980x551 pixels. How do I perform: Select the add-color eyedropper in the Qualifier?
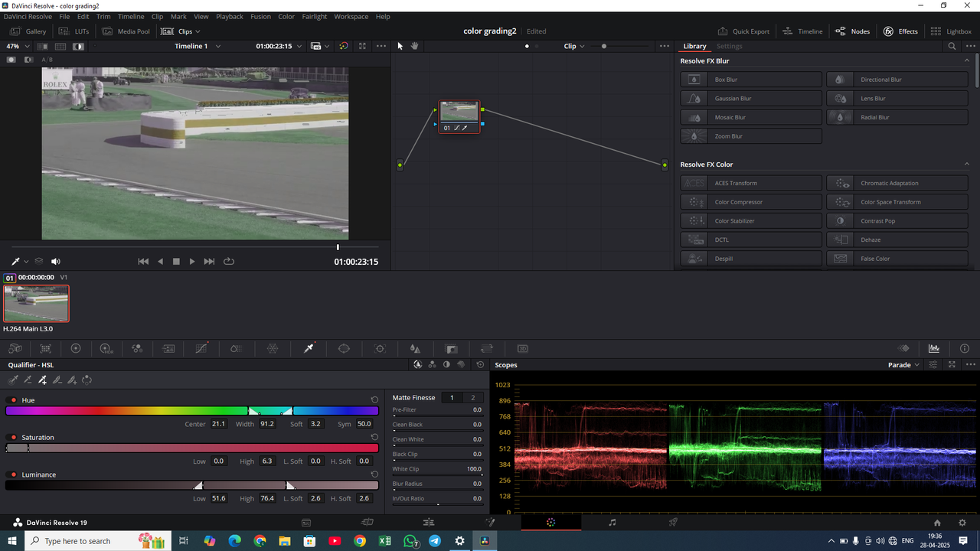(x=43, y=380)
